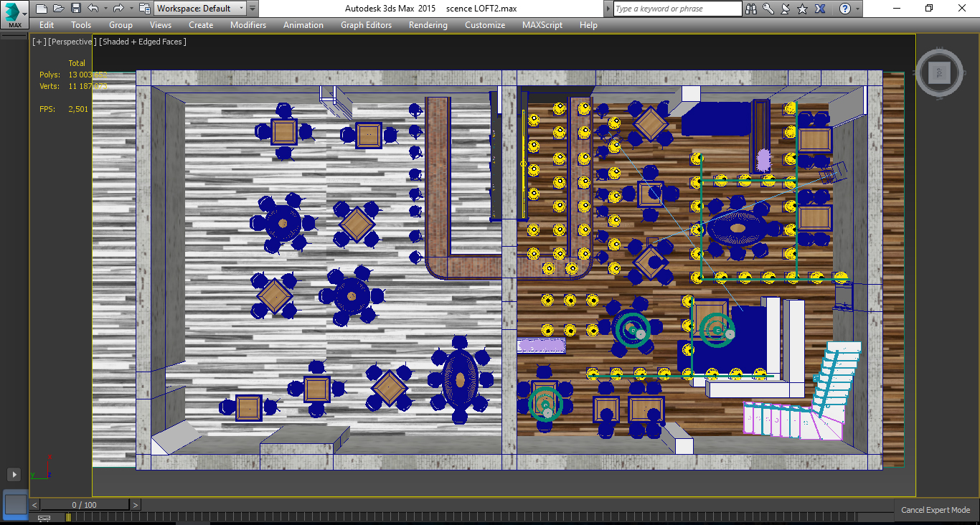Undo the last action with Undo arrow
Screen dimensions: 980x525
[93, 9]
